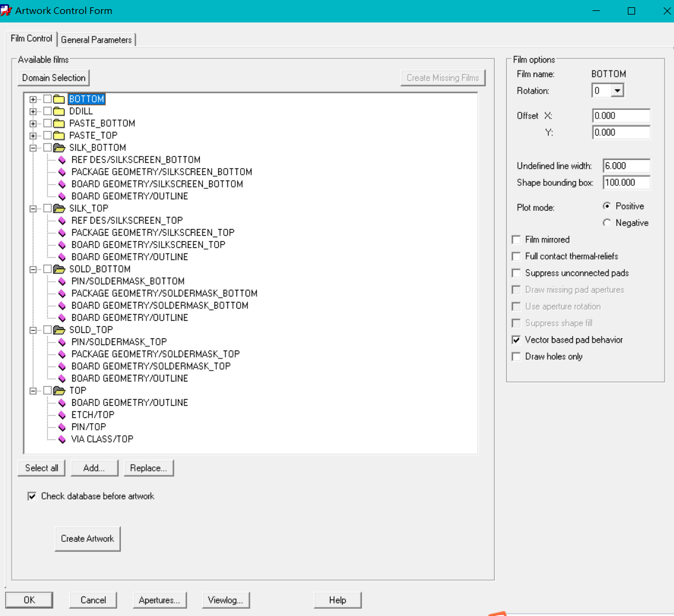The height and width of the screenshot is (616, 674).
Task: Click the TOP film open folder icon
Action: [60, 391]
